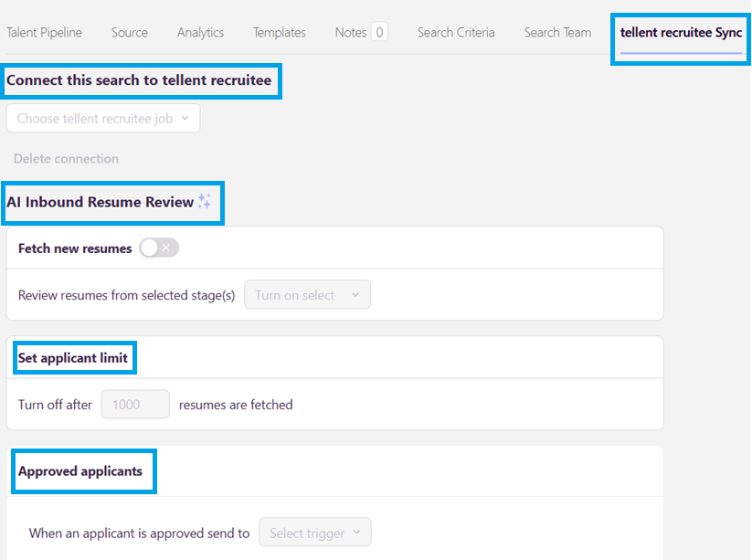Click the Fetch new resumes label

[x=75, y=248]
